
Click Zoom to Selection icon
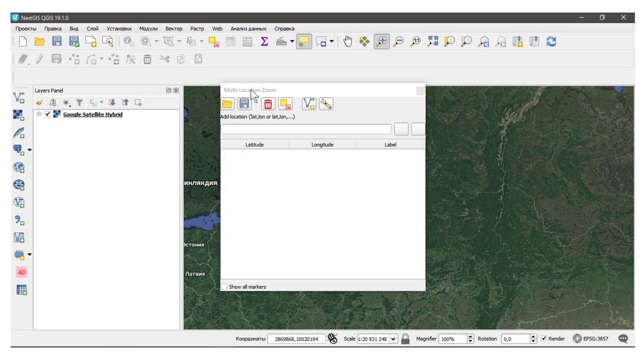click(x=449, y=42)
